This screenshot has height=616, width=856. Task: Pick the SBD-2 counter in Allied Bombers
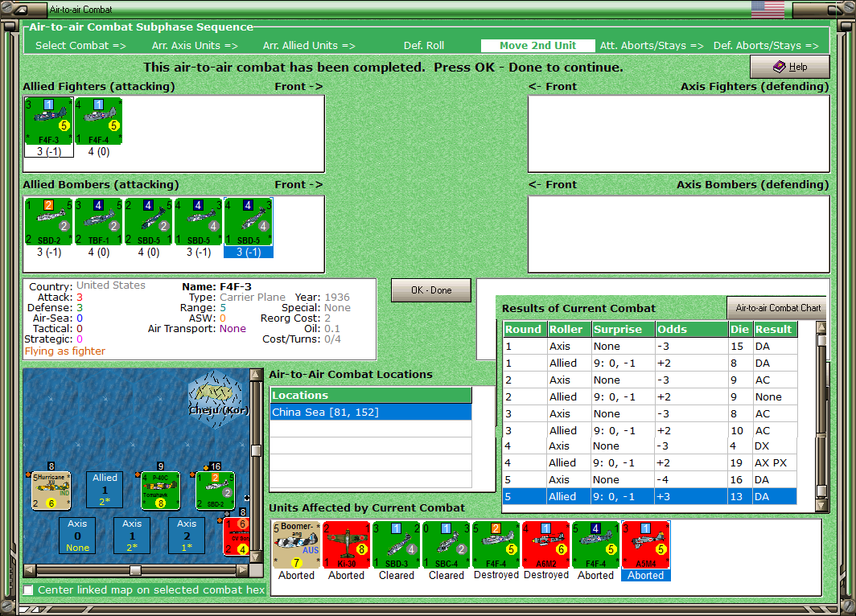coord(48,221)
